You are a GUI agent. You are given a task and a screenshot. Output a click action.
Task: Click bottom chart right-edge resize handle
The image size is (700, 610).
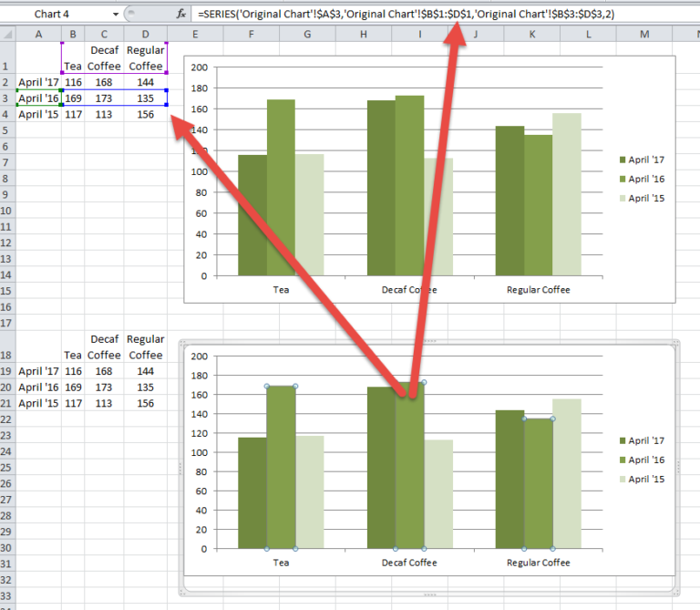point(678,468)
